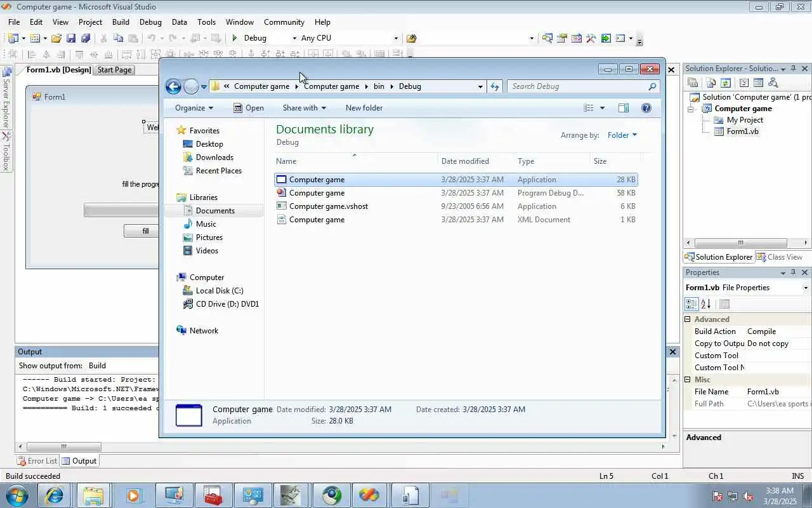Collapse the Advanced section in Properties
The image size is (812, 508).
point(688,319)
